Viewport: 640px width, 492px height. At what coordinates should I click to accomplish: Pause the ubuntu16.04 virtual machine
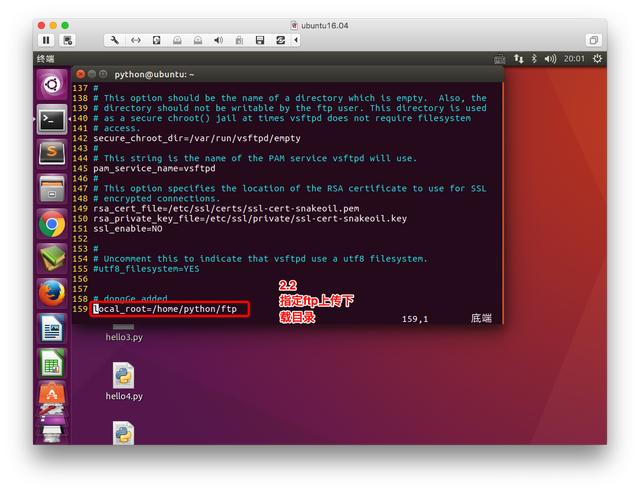(x=46, y=40)
